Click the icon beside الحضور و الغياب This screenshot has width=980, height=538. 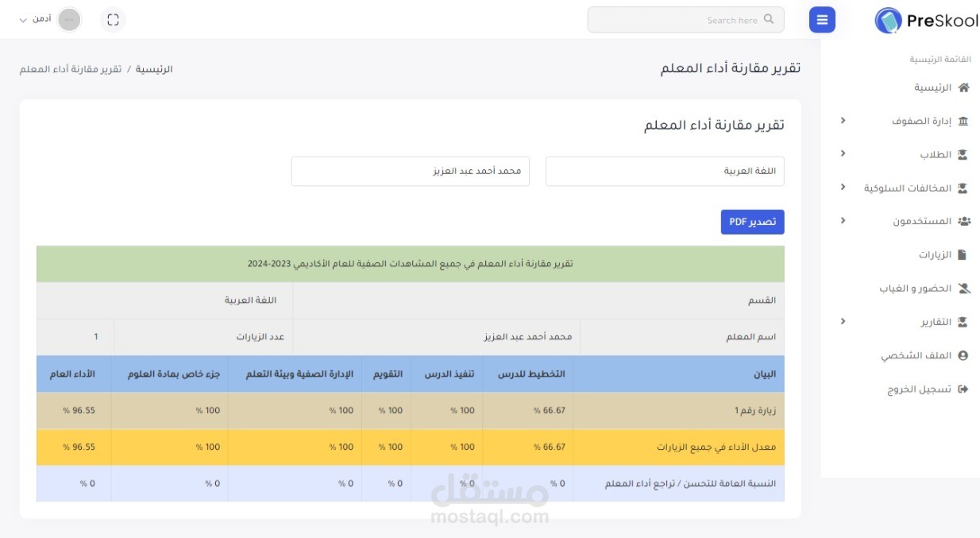point(963,288)
